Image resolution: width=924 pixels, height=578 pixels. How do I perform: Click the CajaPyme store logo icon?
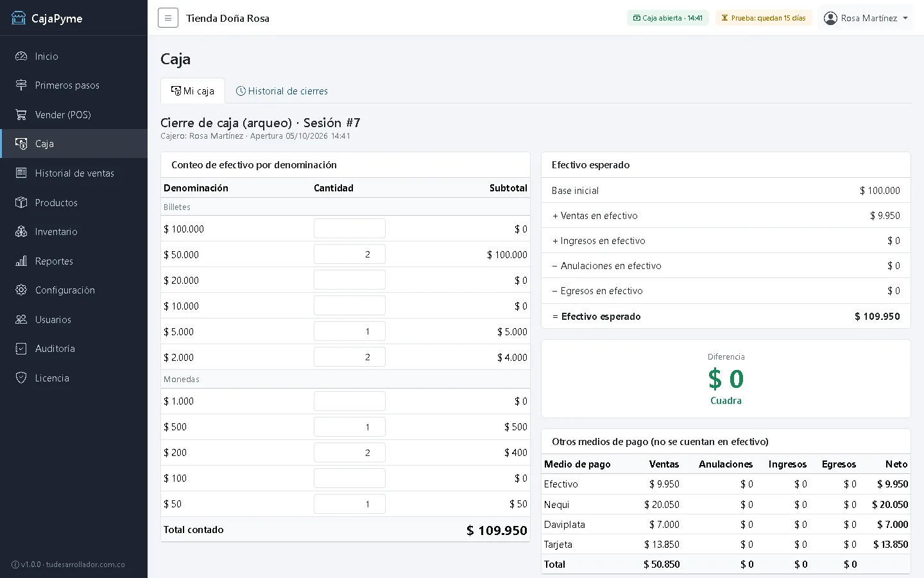point(19,18)
